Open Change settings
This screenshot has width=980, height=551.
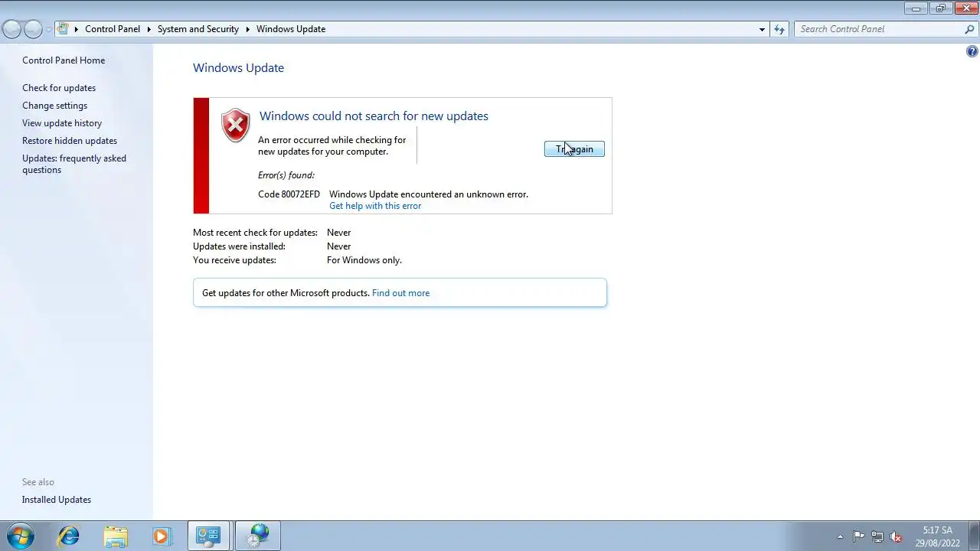pos(54,106)
